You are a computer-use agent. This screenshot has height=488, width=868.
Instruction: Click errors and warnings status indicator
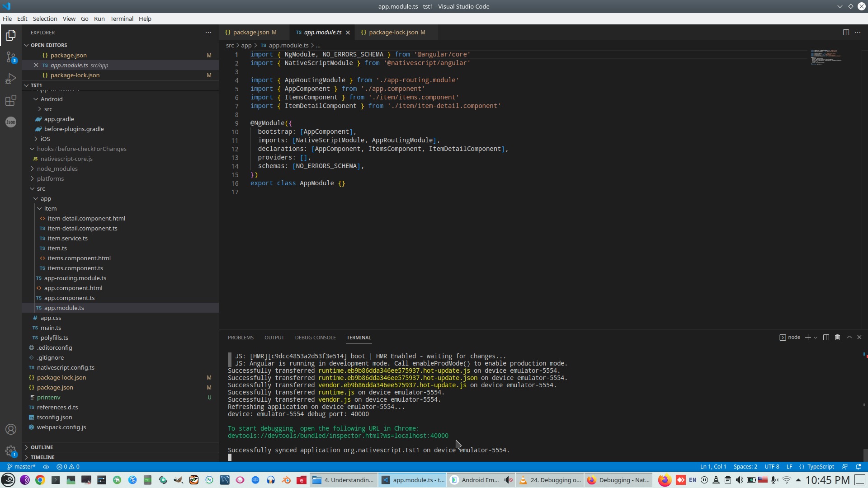tap(68, 467)
